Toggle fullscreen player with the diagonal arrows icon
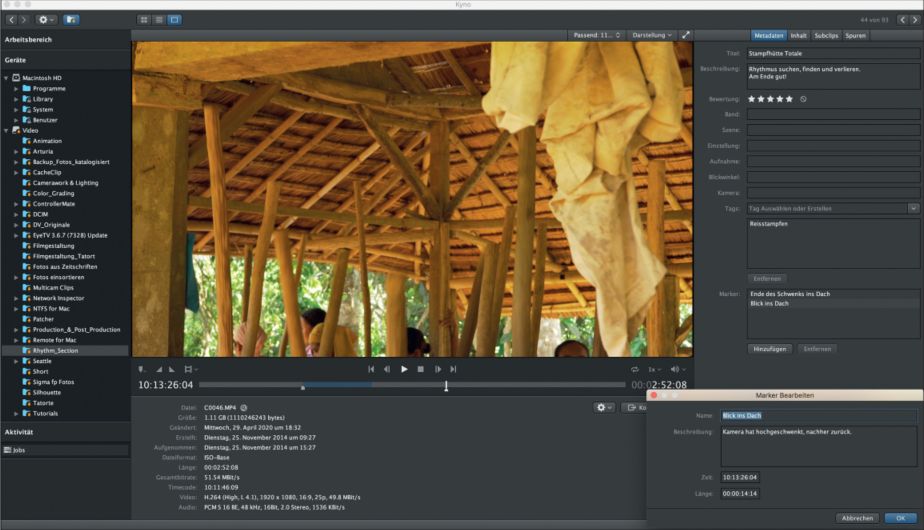Viewport: 924px width, 530px height. (x=685, y=35)
